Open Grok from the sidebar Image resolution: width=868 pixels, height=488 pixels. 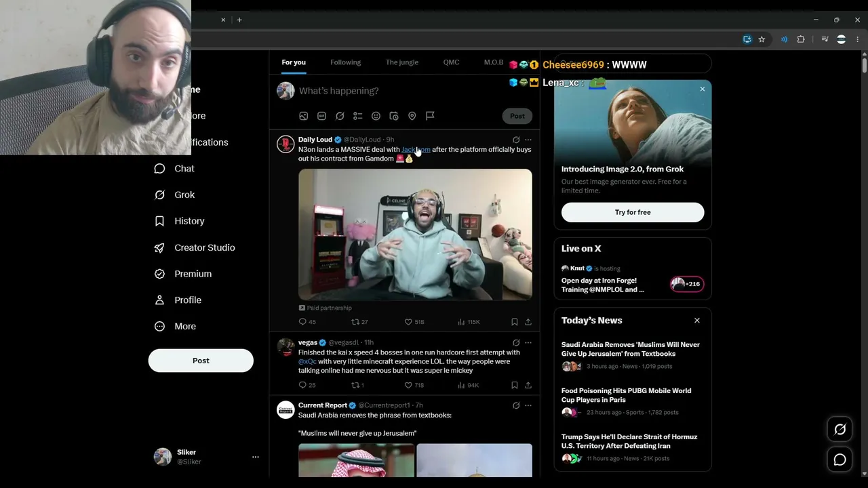[x=175, y=195]
